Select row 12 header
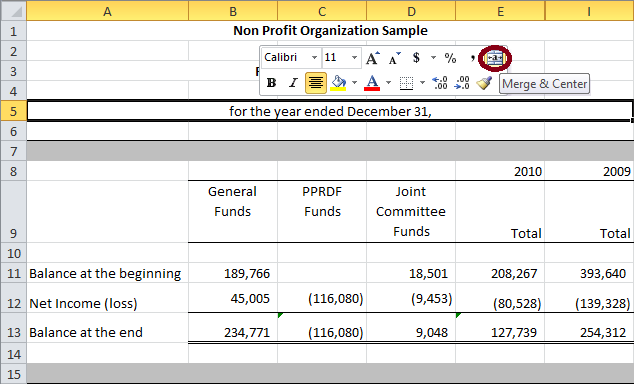This screenshot has height=384, width=634. coord(13,298)
